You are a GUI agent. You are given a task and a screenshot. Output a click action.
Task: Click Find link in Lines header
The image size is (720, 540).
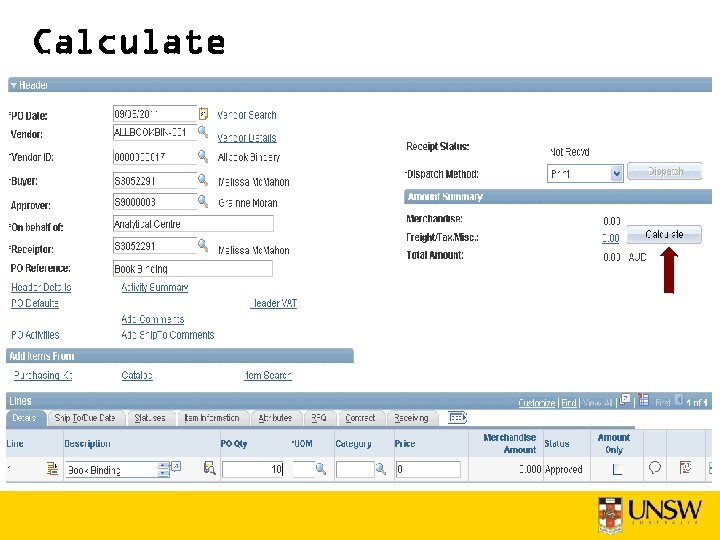click(x=568, y=403)
